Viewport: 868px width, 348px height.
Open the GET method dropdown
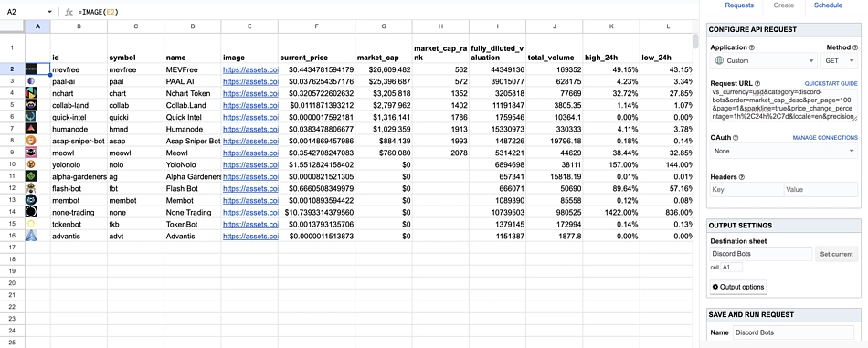839,60
